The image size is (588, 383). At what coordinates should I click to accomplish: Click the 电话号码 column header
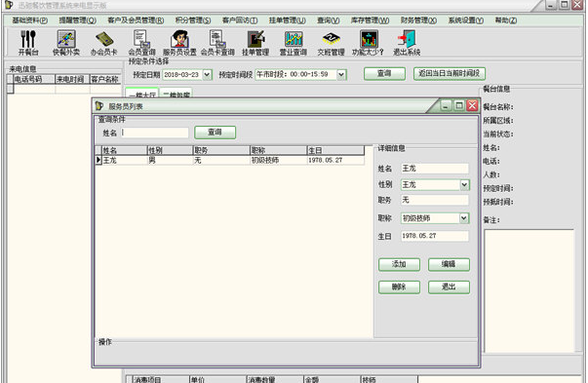34,79
